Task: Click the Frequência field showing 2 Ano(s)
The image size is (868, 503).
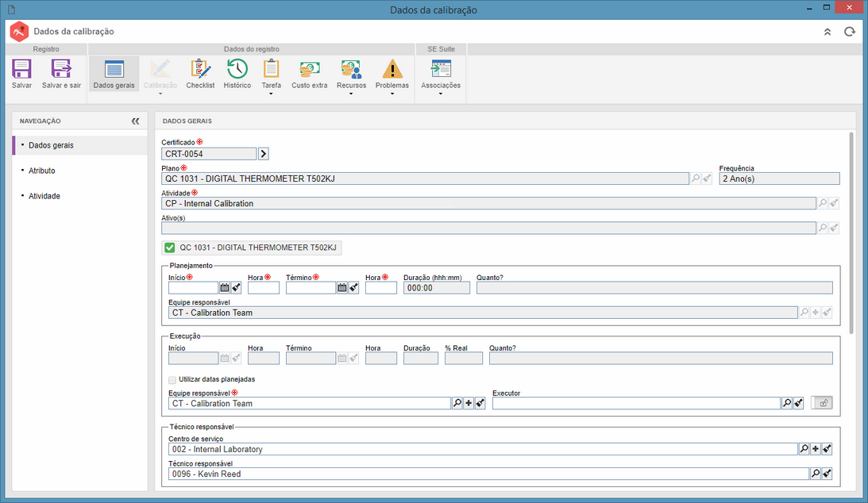Action: pyautogui.click(x=779, y=179)
